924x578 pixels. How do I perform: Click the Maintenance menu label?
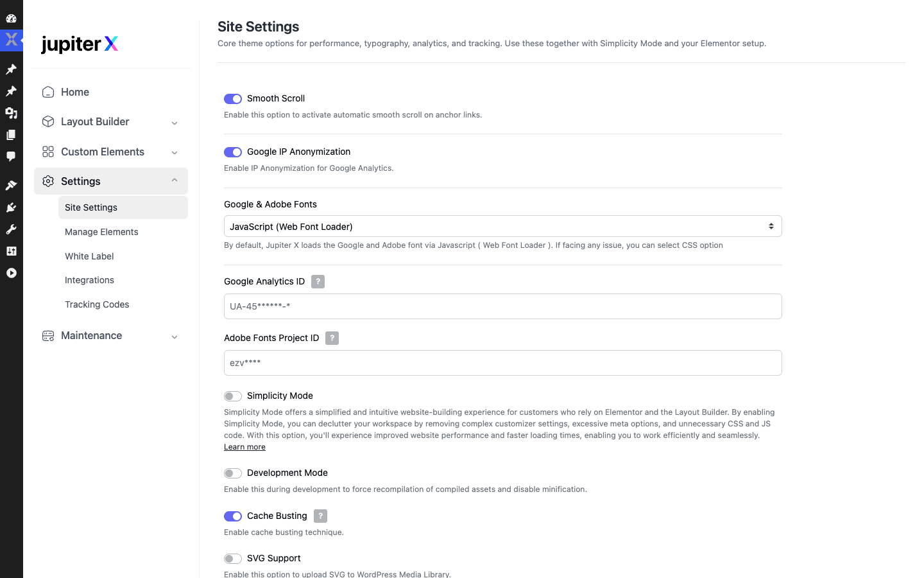tap(91, 335)
